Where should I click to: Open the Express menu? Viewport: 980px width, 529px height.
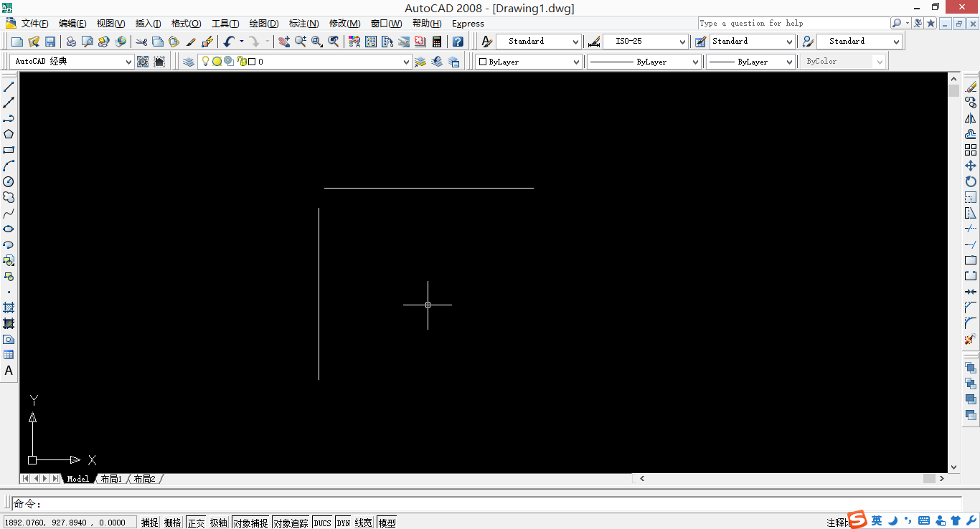coord(468,24)
